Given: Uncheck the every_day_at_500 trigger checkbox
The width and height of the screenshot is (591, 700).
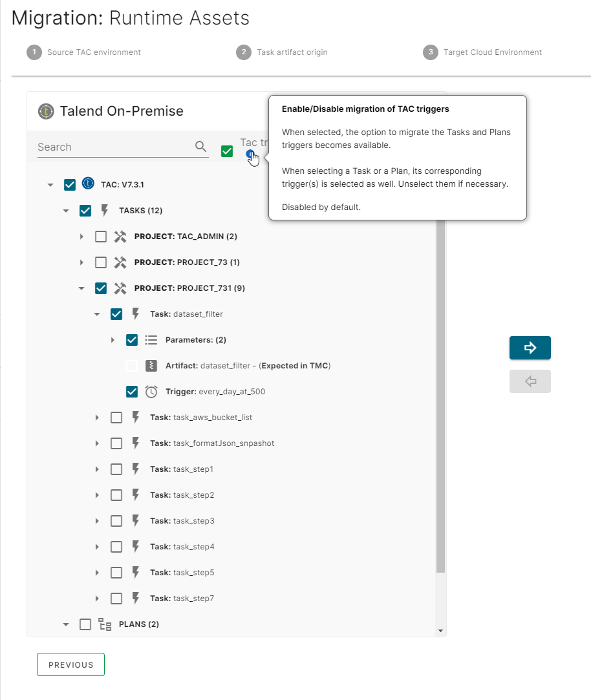Looking at the screenshot, I should coord(132,392).
